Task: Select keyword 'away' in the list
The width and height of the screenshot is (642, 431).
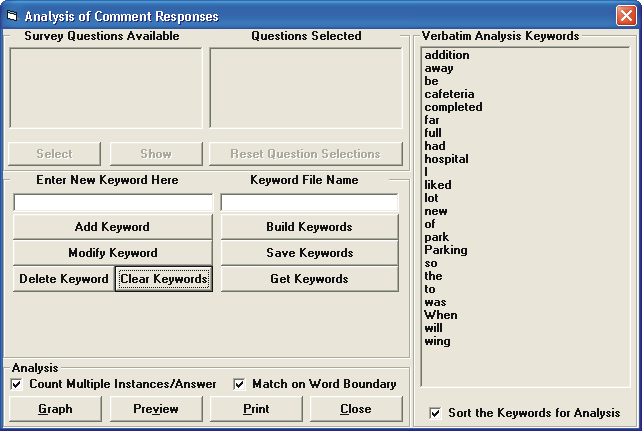Action: (439, 68)
